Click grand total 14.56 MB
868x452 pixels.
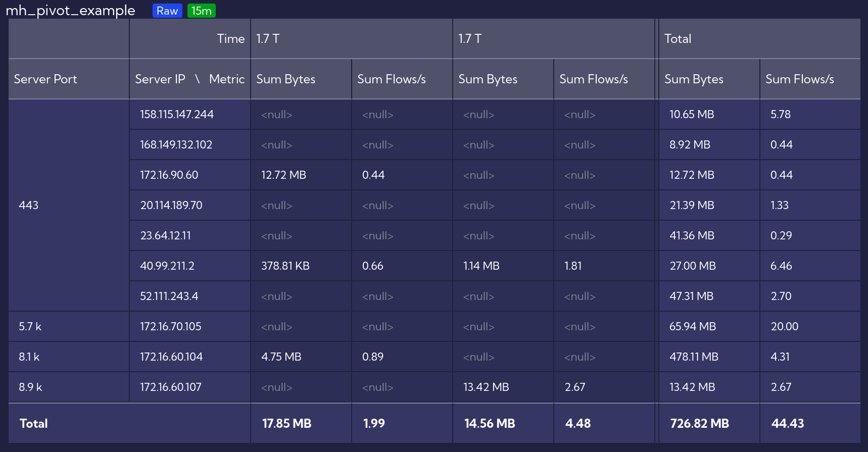[x=490, y=424]
